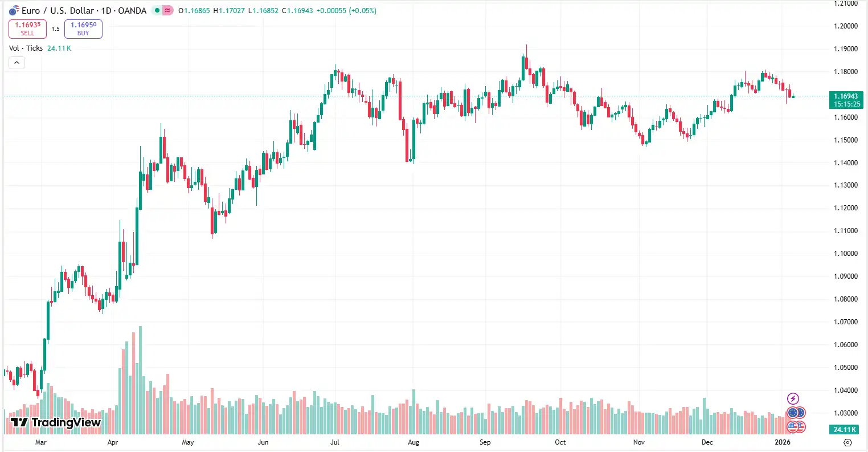Screen dimensions: 868x452
Task: Click the current price label 1.16943
Action: pos(845,96)
